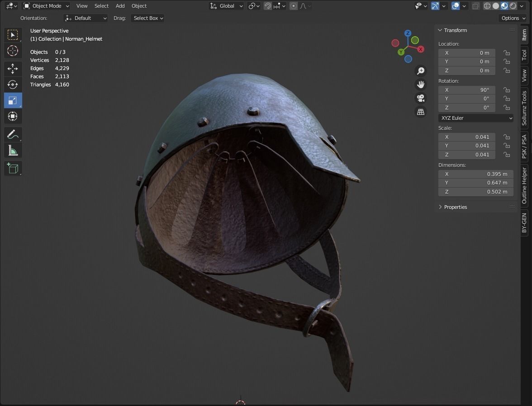Switch to rendered shading
Viewport: 532px width, 406px height.
[x=513, y=6]
